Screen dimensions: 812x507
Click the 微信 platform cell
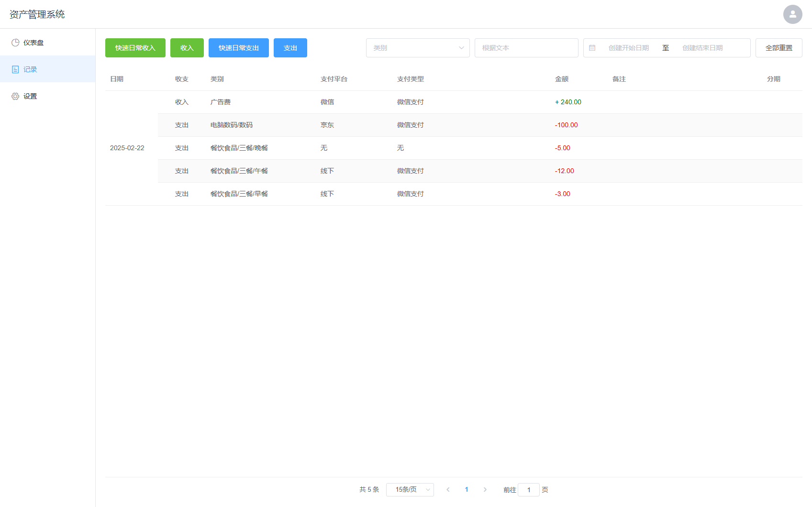[327, 102]
